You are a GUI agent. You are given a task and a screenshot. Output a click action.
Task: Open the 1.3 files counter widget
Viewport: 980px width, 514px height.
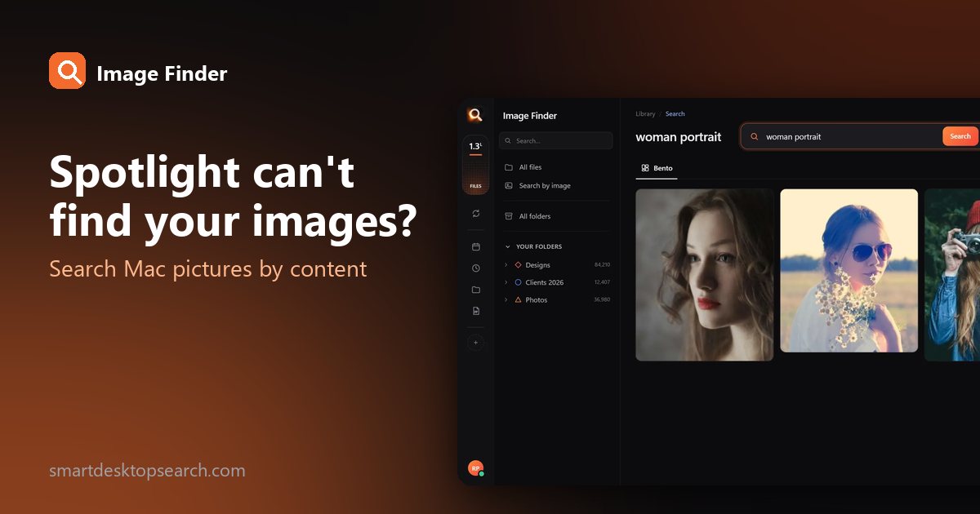(475, 165)
